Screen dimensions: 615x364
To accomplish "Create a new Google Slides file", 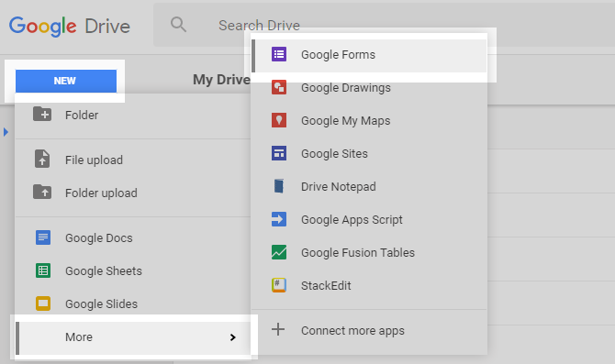I will (x=133, y=303).
